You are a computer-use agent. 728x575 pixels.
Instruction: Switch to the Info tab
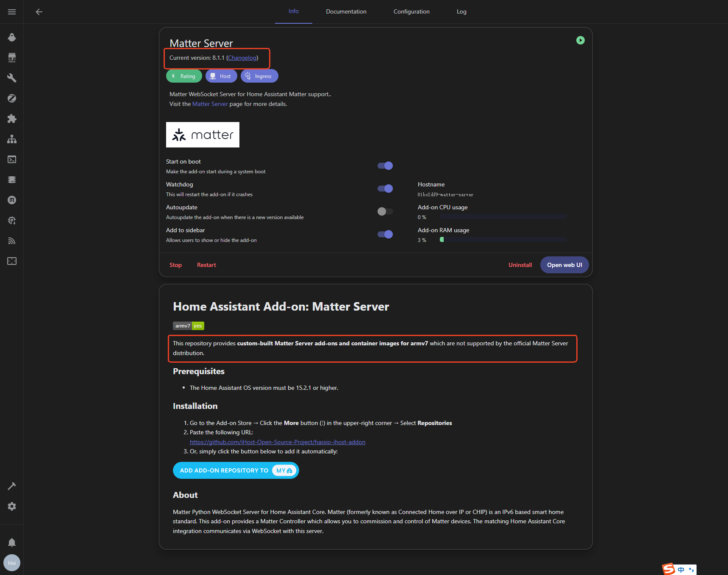[294, 11]
